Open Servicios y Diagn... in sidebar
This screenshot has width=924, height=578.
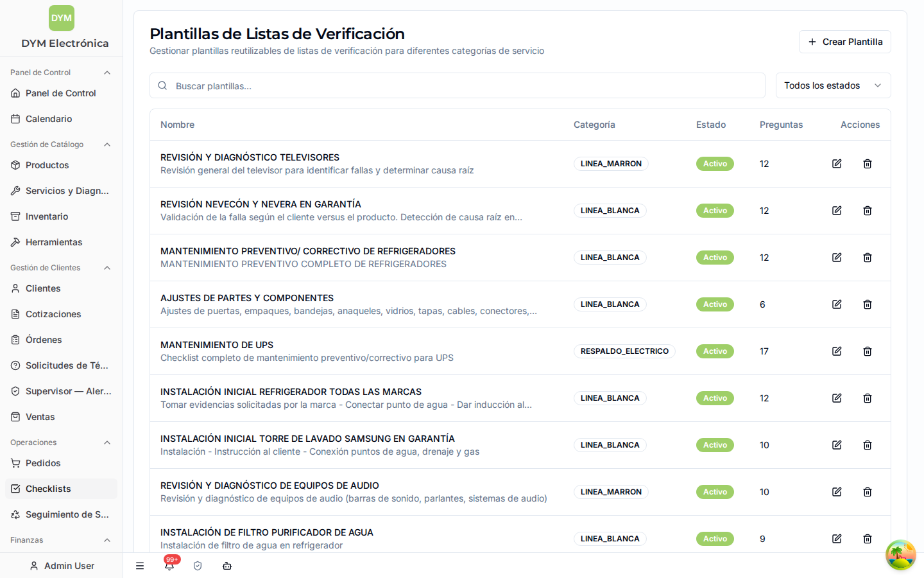(61, 191)
